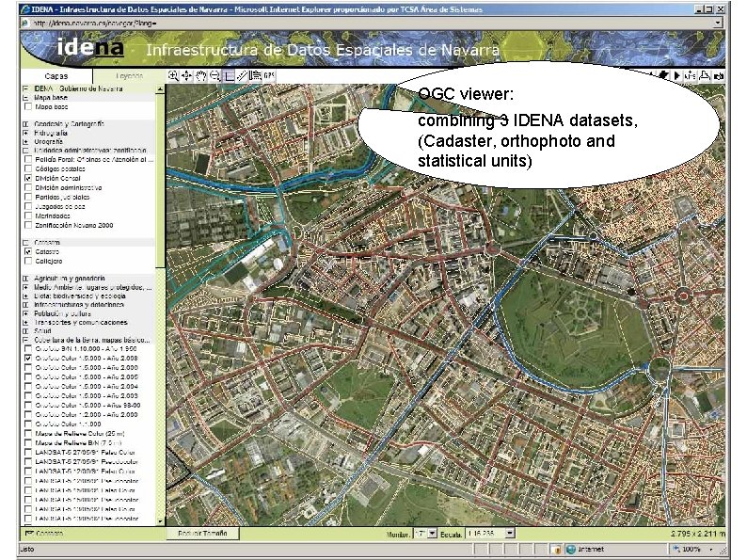Image resolution: width=747 pixels, height=560 pixels.
Task: Select the zoom out magnifier tool
Action: 215,75
